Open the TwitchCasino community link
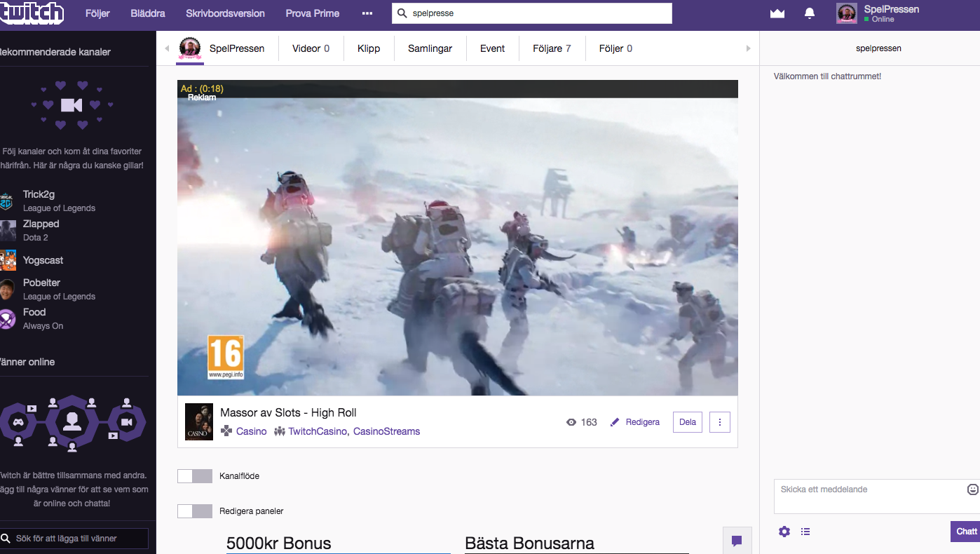The height and width of the screenshot is (554, 980). 318,431
